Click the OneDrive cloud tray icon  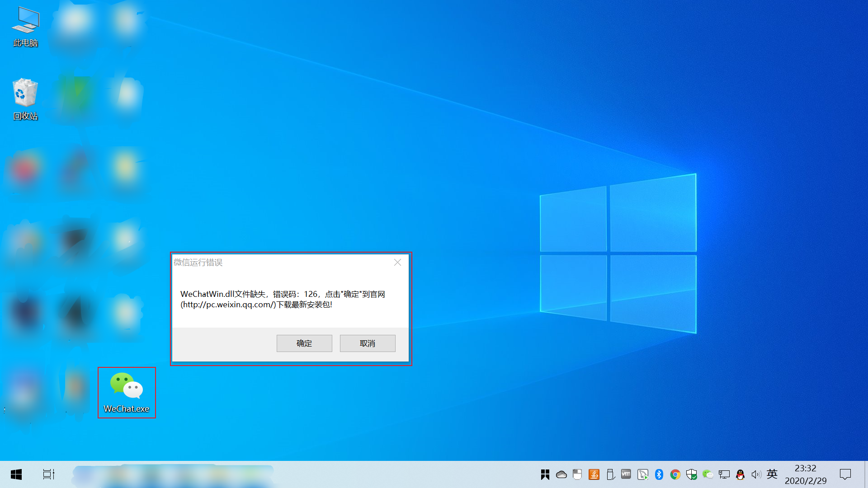click(561, 474)
